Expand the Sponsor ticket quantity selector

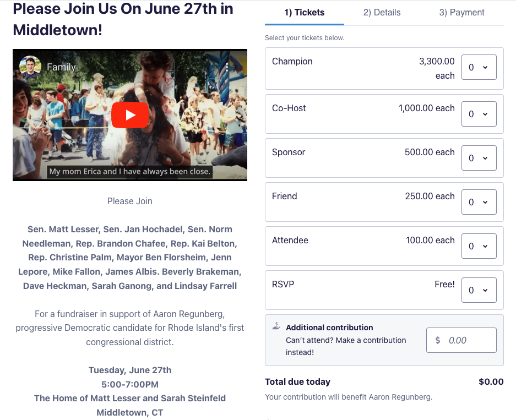[479, 158]
